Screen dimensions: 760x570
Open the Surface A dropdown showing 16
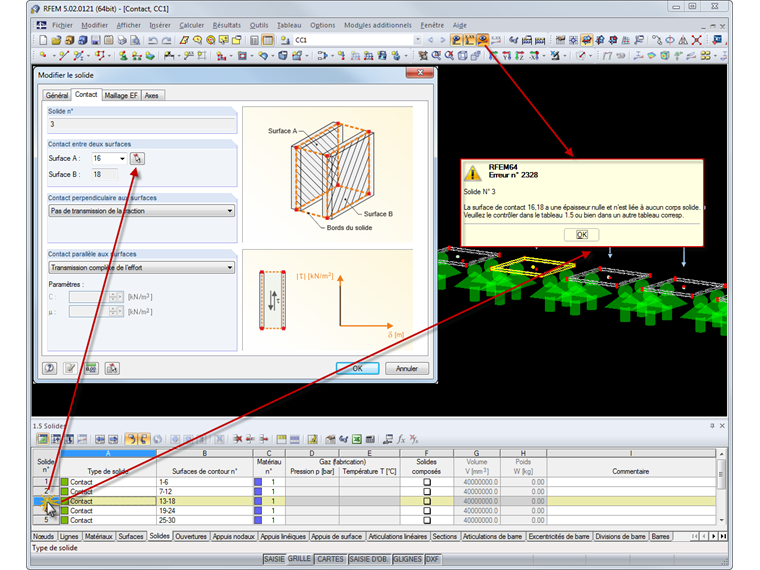click(122, 158)
